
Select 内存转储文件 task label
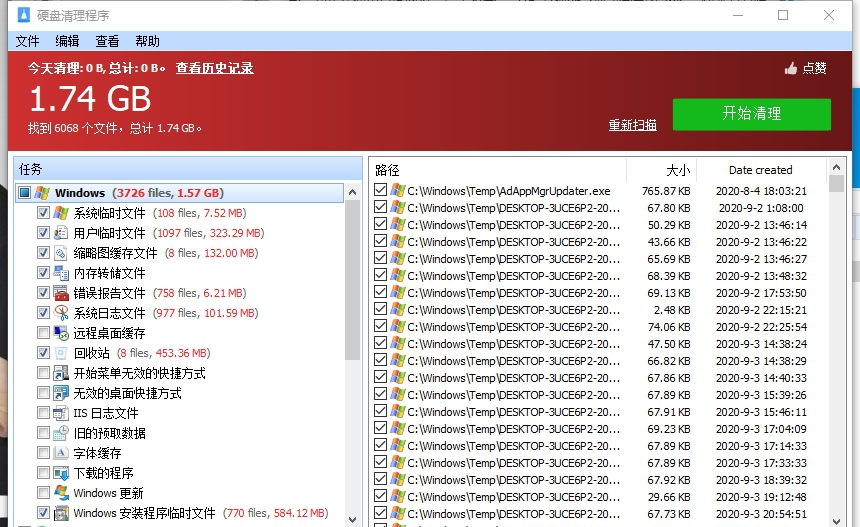point(110,273)
